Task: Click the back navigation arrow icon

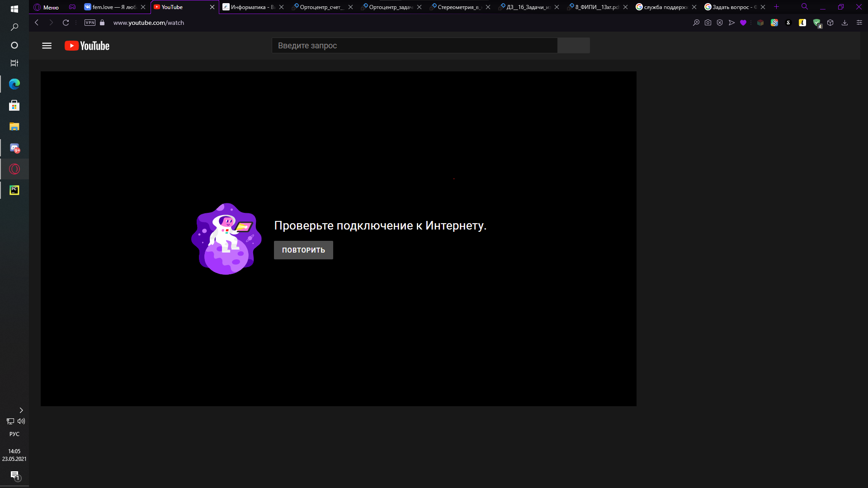Action: (x=36, y=23)
